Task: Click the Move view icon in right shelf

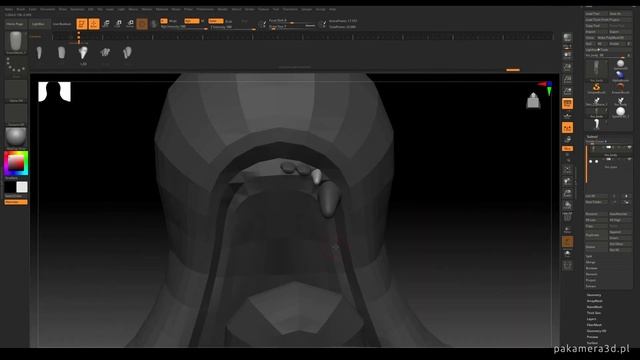Action: [567, 181]
